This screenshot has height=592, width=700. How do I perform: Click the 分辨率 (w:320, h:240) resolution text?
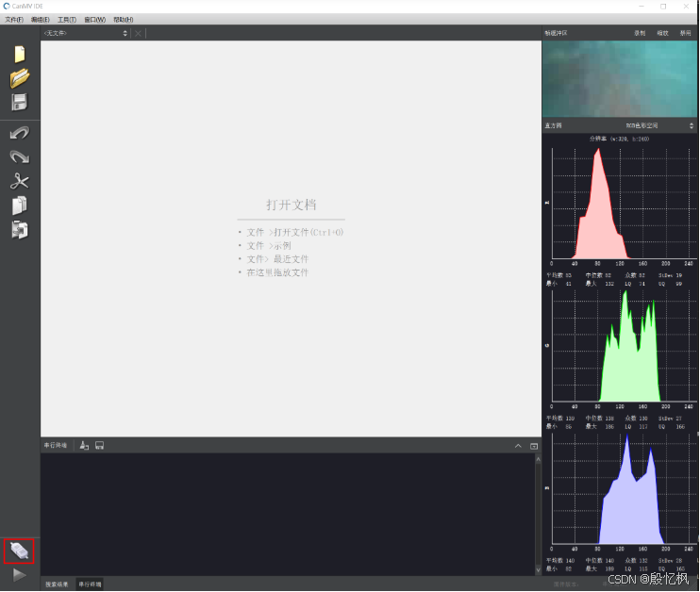click(619, 139)
